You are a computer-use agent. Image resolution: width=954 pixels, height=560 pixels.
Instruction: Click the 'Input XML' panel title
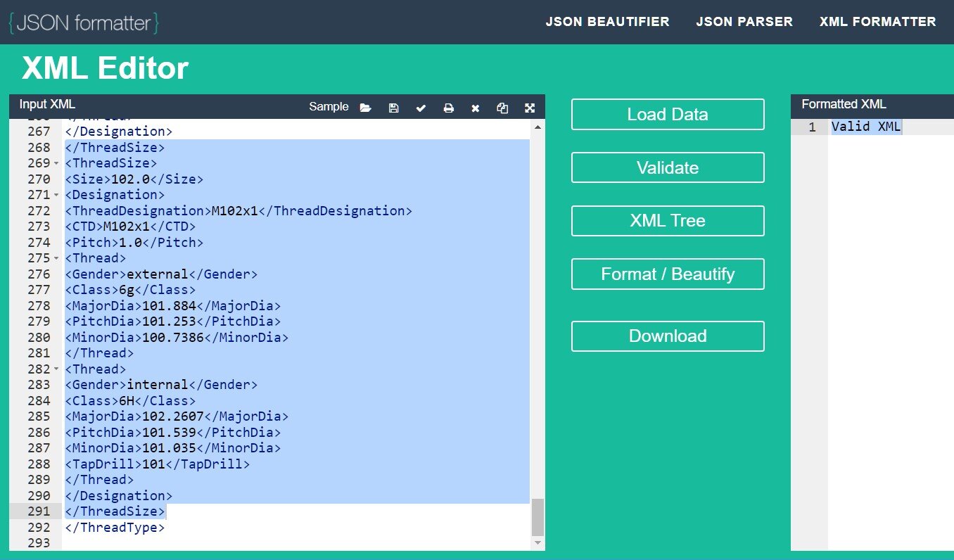(x=47, y=105)
